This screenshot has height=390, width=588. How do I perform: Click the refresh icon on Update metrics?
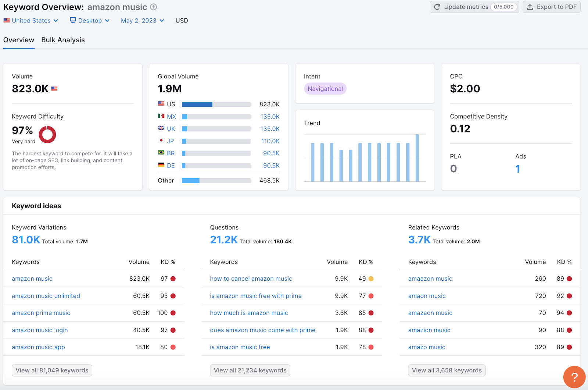click(x=437, y=7)
